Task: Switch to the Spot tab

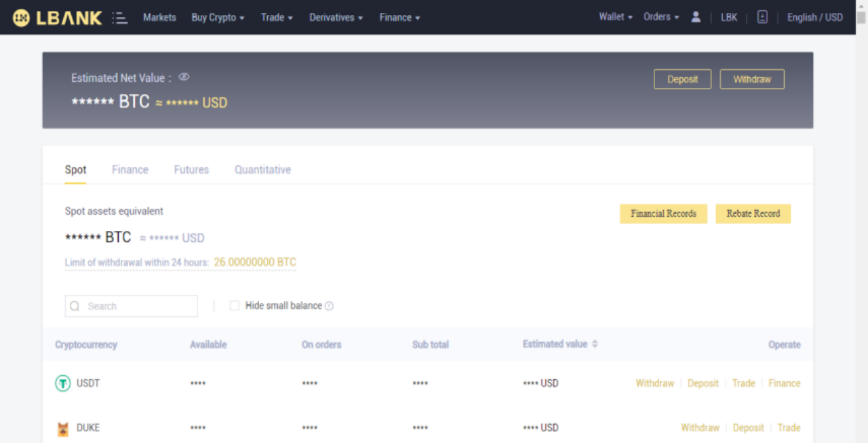Action: [x=75, y=169]
